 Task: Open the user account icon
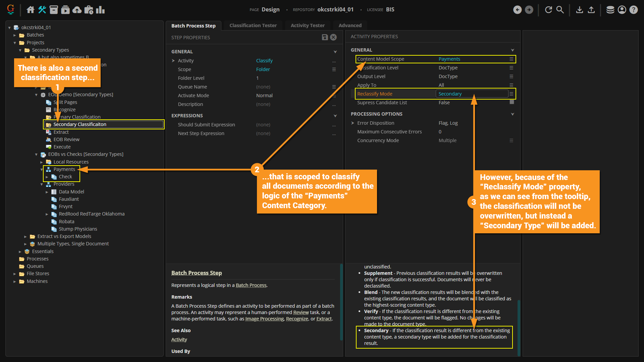(622, 10)
